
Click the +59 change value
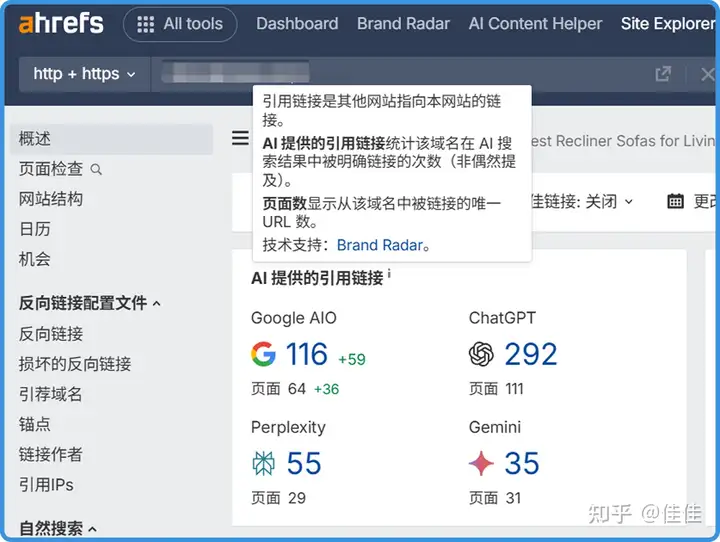point(352,359)
